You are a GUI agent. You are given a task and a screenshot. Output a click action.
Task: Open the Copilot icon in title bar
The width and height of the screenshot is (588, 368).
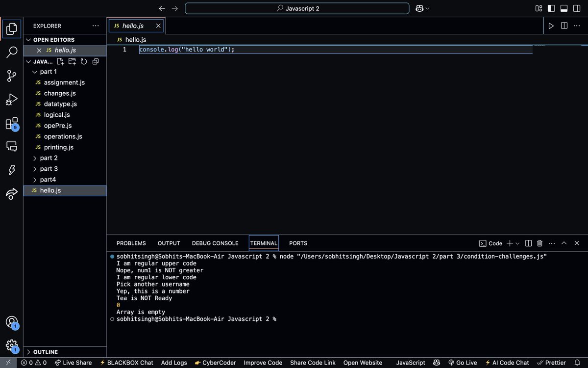[419, 8]
